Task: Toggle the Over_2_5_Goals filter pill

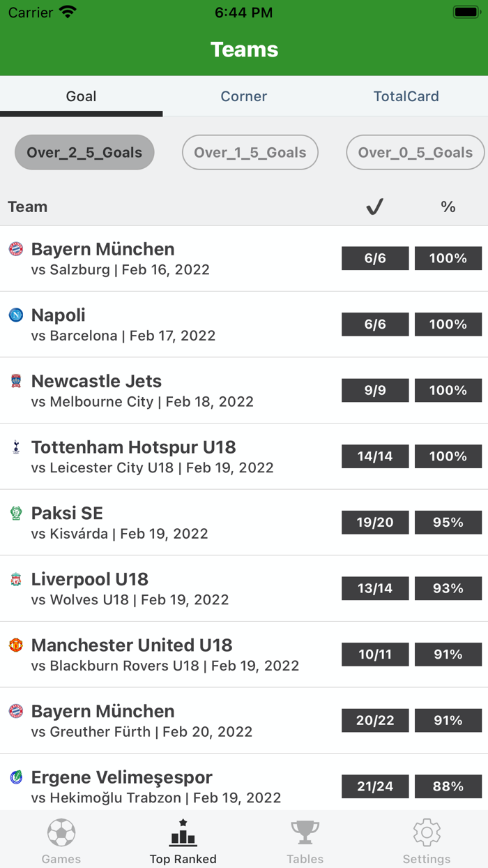Action: [84, 152]
